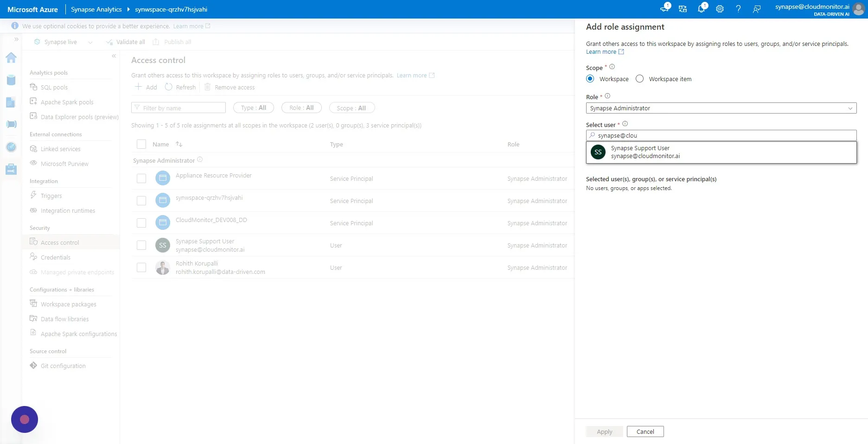Image resolution: width=868 pixels, height=444 pixels.
Task: Open the Scope : All filter
Action: point(351,108)
